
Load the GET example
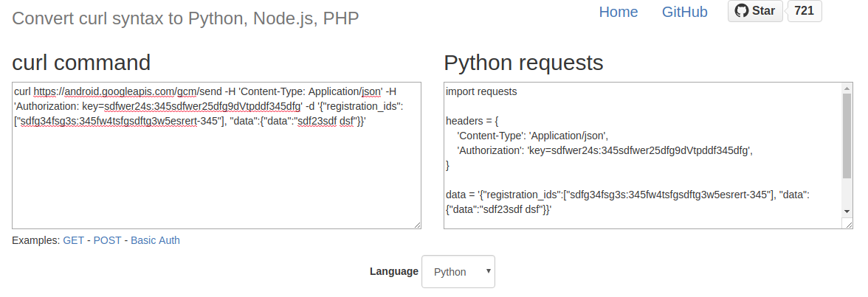(x=74, y=240)
